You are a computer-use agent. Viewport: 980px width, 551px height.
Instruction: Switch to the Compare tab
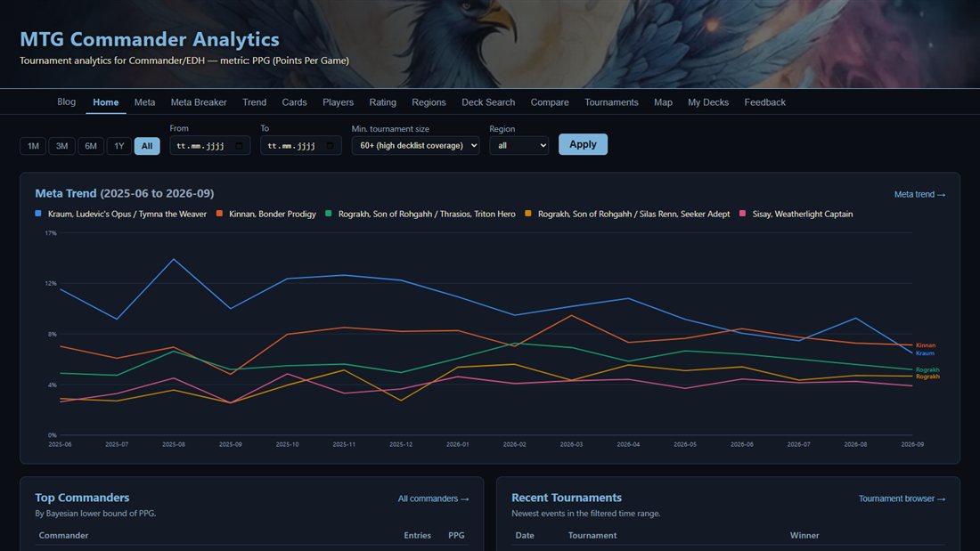coord(550,102)
